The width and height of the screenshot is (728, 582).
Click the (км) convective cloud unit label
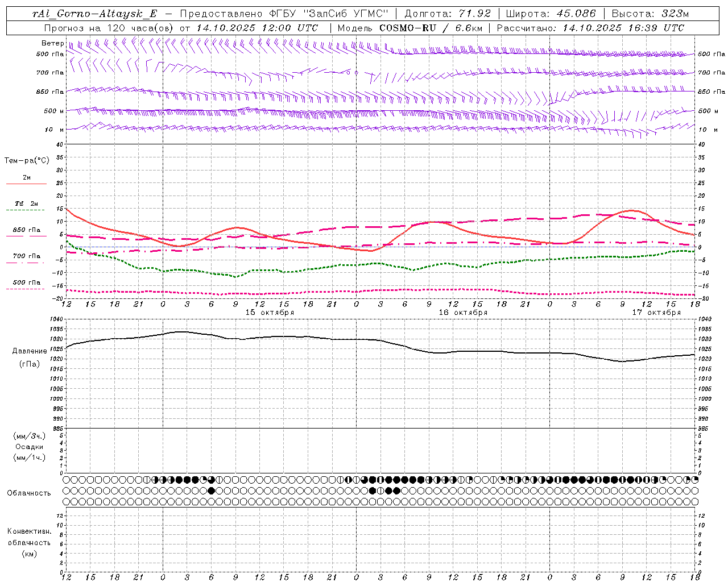pyautogui.click(x=29, y=554)
